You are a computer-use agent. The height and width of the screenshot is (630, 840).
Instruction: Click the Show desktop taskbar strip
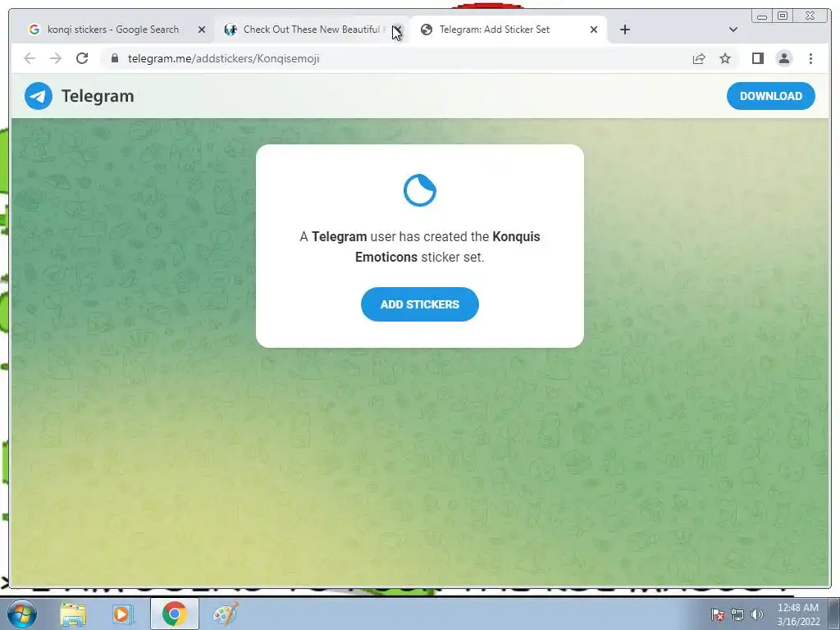pos(834,614)
